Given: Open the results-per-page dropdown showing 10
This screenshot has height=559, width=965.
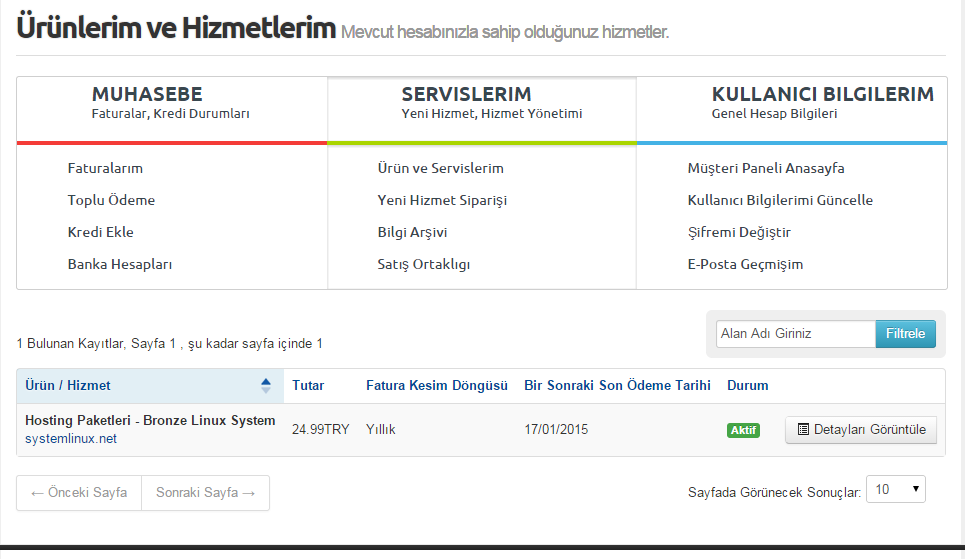Looking at the screenshot, I should (x=895, y=489).
